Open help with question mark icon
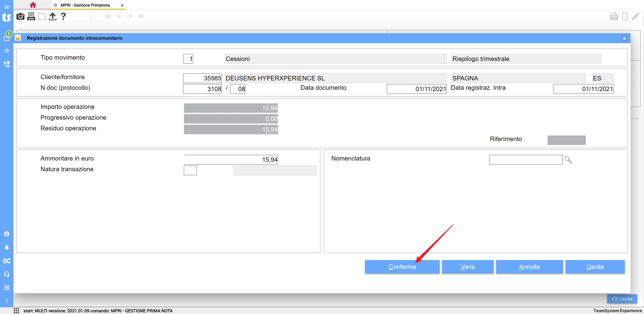 pos(63,16)
